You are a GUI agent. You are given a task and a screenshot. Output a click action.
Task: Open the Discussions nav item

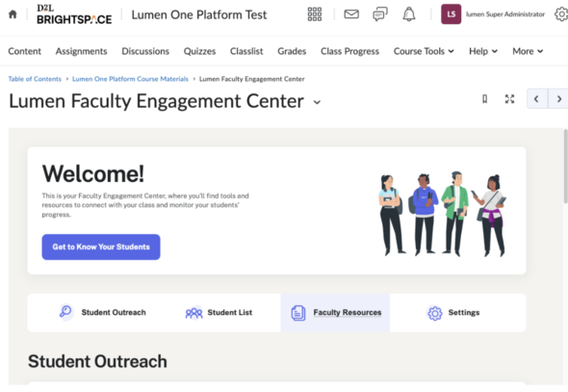[145, 51]
